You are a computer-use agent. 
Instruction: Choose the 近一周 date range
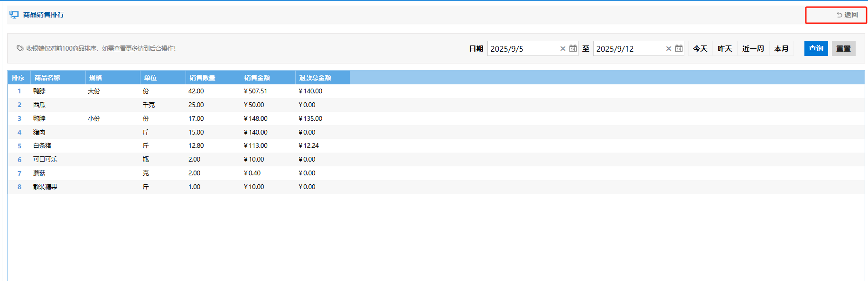[753, 49]
